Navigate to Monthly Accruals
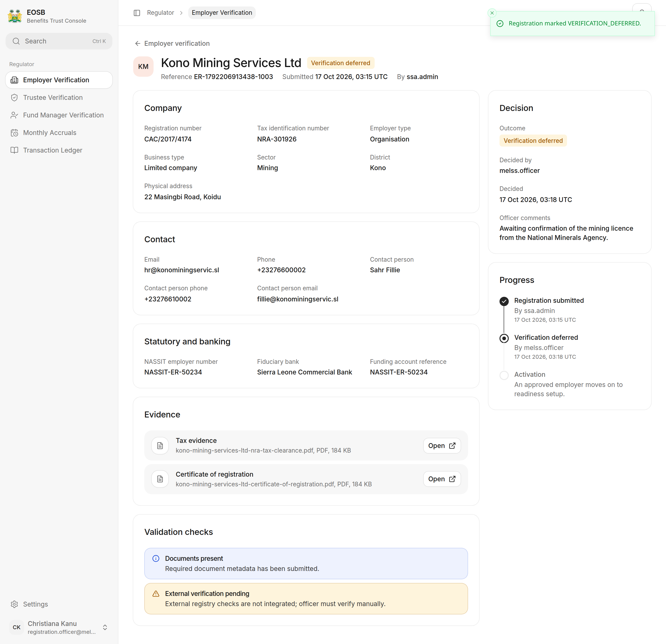This screenshot has width=666, height=644. point(59,133)
